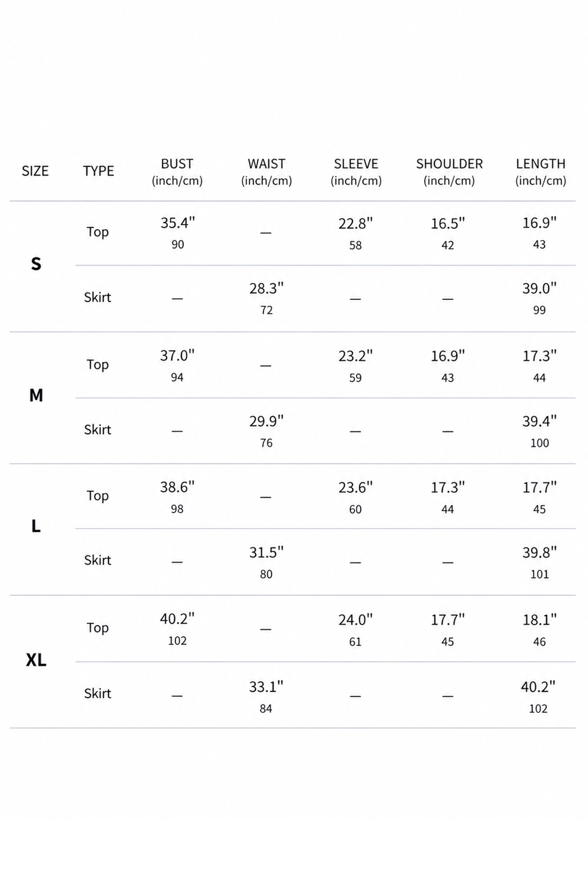This screenshot has width=588, height=882.
Task: Click the 18.1" top length for XL
Action: tap(539, 620)
